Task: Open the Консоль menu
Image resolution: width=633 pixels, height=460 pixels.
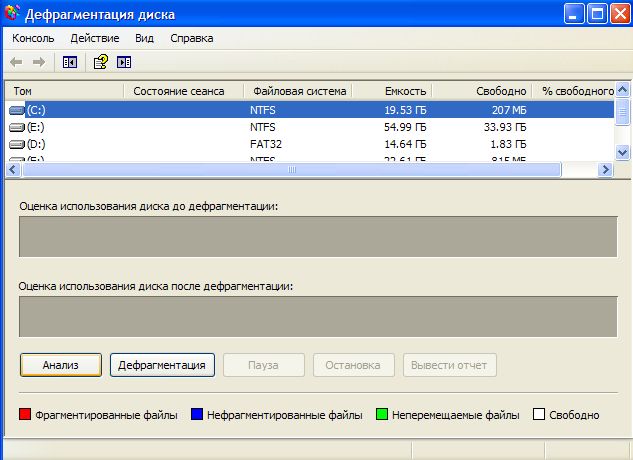Action: pyautogui.click(x=33, y=38)
